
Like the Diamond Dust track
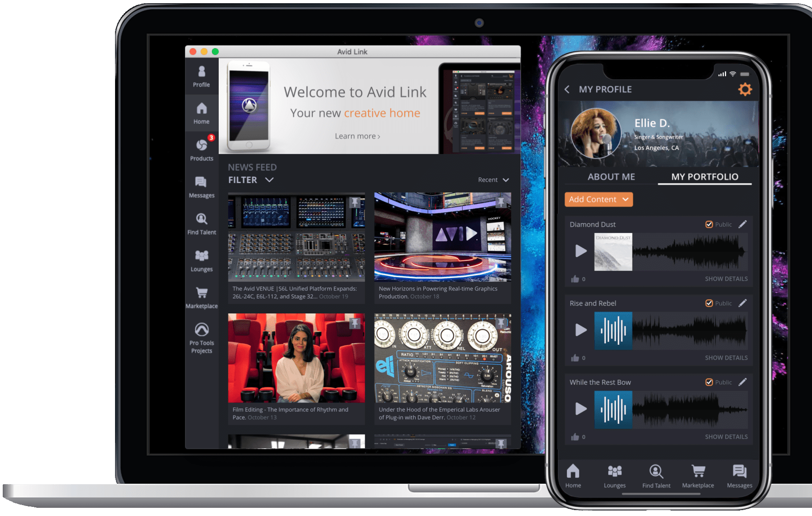click(575, 279)
